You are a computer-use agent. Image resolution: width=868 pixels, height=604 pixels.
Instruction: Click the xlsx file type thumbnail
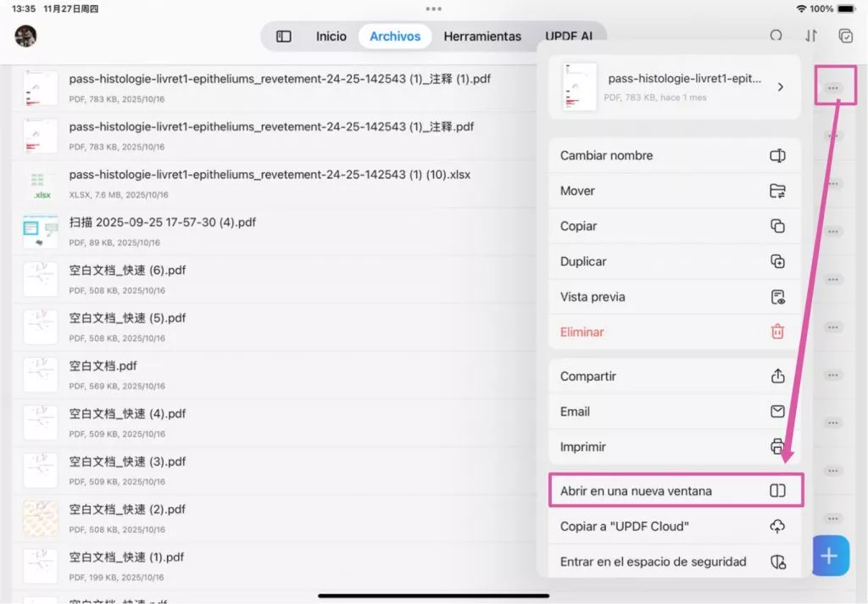click(x=41, y=184)
